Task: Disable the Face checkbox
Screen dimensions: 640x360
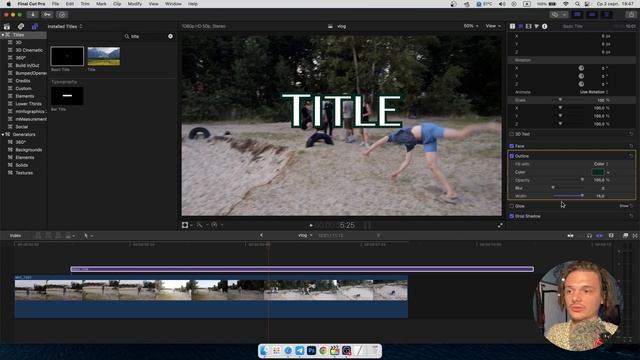Action: tap(511, 146)
